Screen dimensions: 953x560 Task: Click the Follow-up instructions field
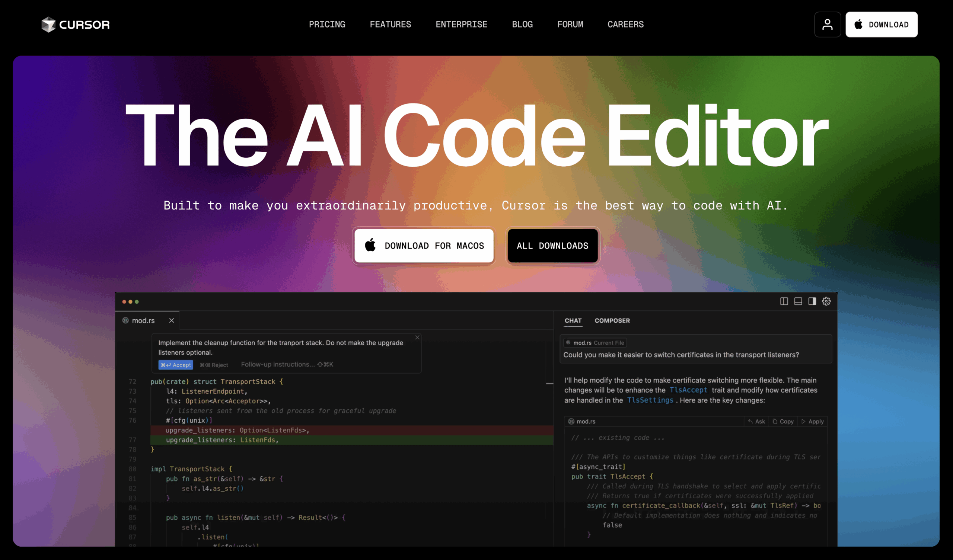287,365
